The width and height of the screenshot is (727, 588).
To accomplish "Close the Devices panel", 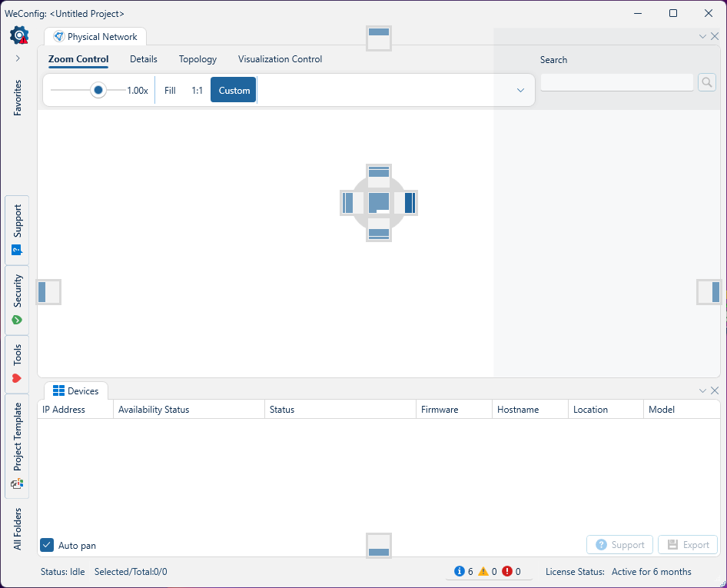I will tap(715, 390).
